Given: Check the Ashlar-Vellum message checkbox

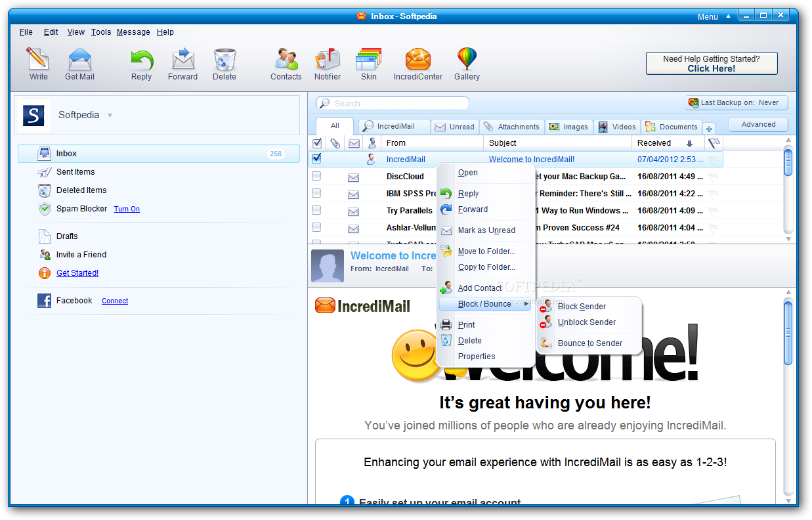Looking at the screenshot, I should 316,227.
